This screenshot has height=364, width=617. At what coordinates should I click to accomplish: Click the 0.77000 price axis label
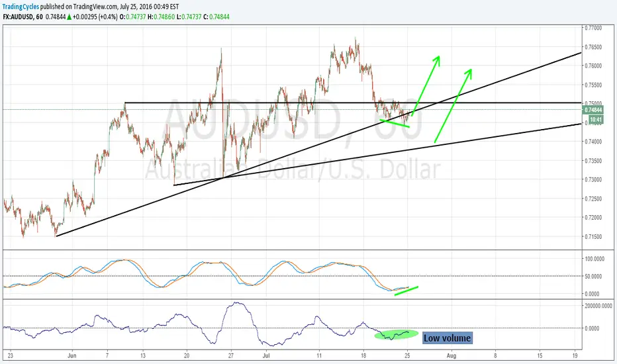tap(593, 28)
